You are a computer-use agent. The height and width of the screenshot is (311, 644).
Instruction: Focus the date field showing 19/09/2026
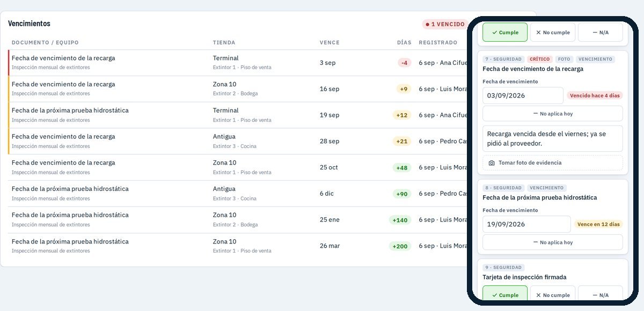(526, 224)
